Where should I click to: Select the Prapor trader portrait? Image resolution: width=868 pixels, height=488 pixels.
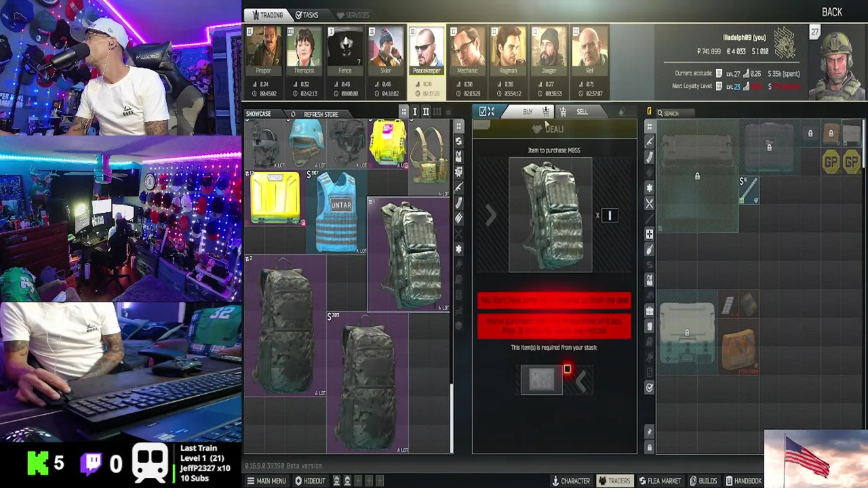coord(263,52)
